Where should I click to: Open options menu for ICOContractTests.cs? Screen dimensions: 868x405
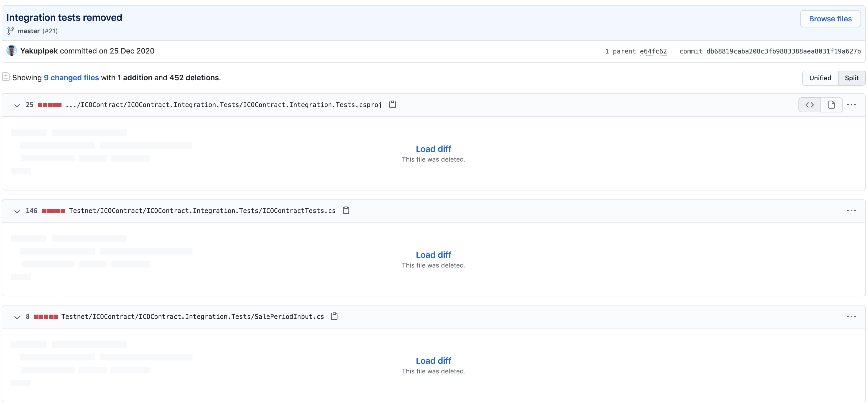[851, 211]
